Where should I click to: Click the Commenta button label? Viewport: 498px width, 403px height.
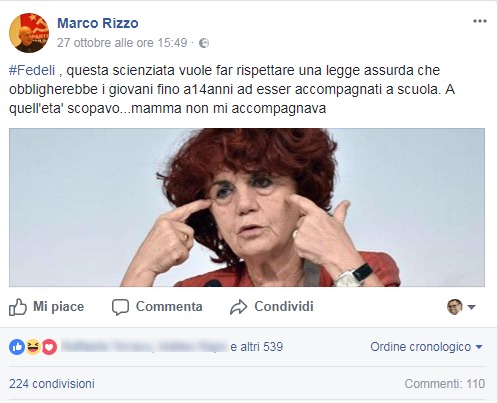pos(169,307)
